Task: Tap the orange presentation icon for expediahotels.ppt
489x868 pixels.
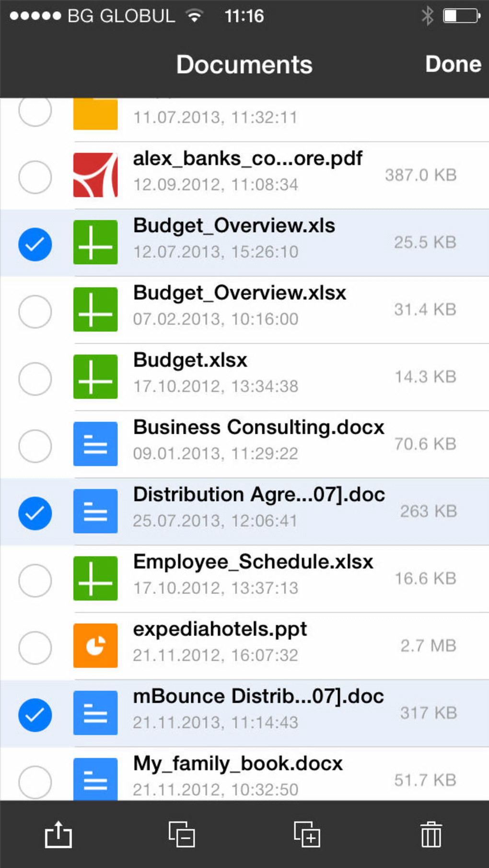Action: click(x=95, y=646)
